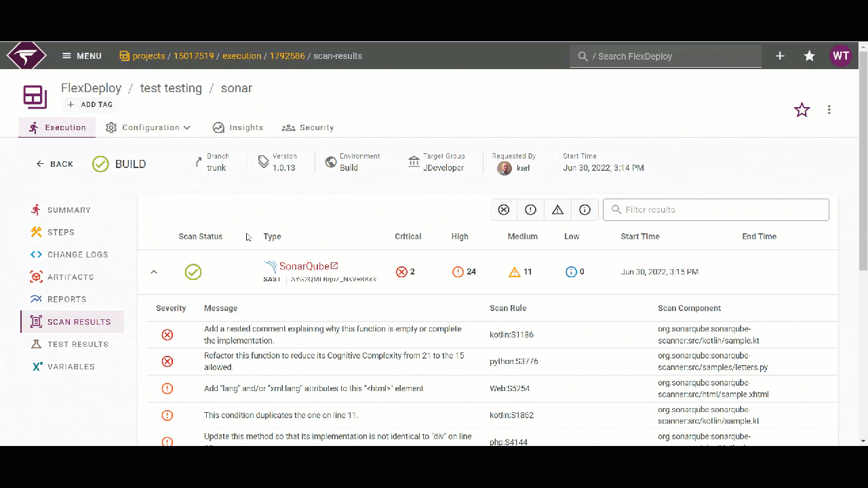Click the Type column header
This screenshot has width=868, height=488.
[x=272, y=237]
